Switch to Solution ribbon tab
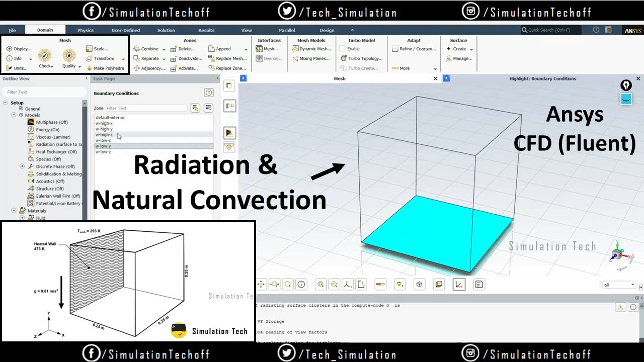Viewport: 644px width, 362px height. coord(166,30)
